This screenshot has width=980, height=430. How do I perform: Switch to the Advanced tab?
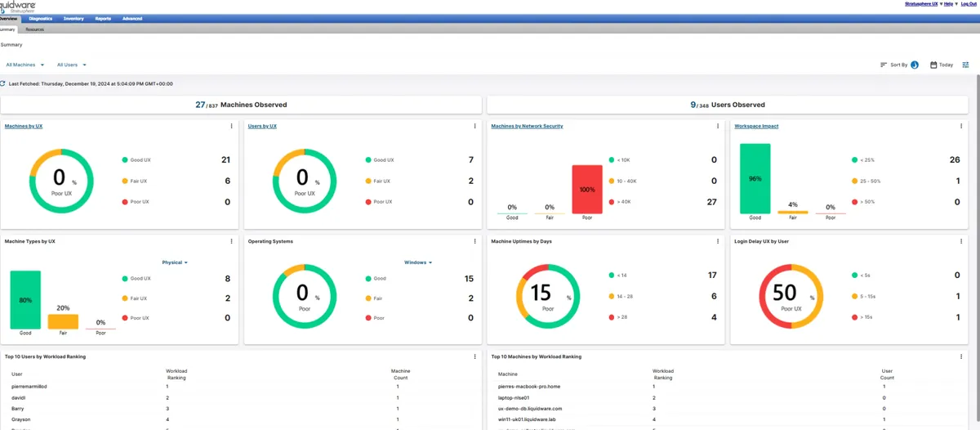[x=132, y=17]
